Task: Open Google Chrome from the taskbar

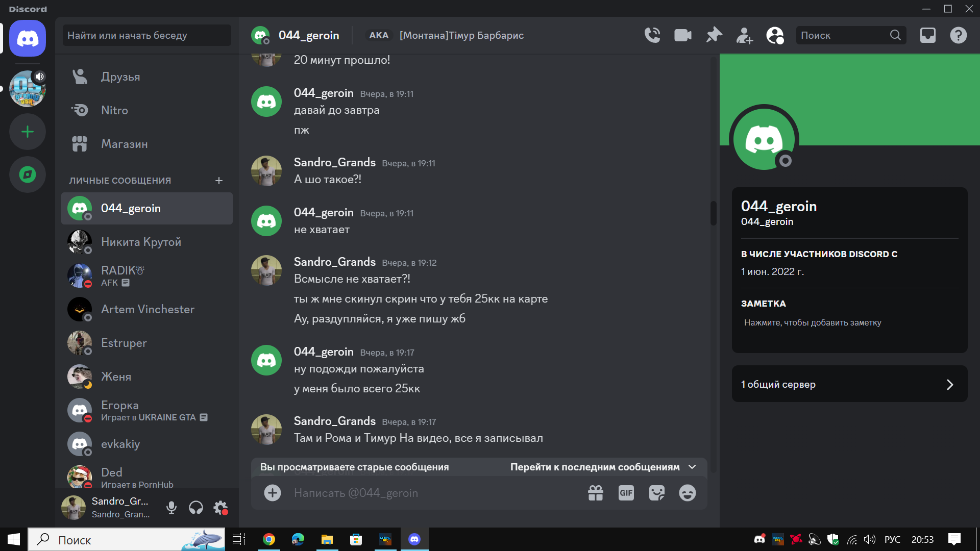Action: (x=269, y=539)
